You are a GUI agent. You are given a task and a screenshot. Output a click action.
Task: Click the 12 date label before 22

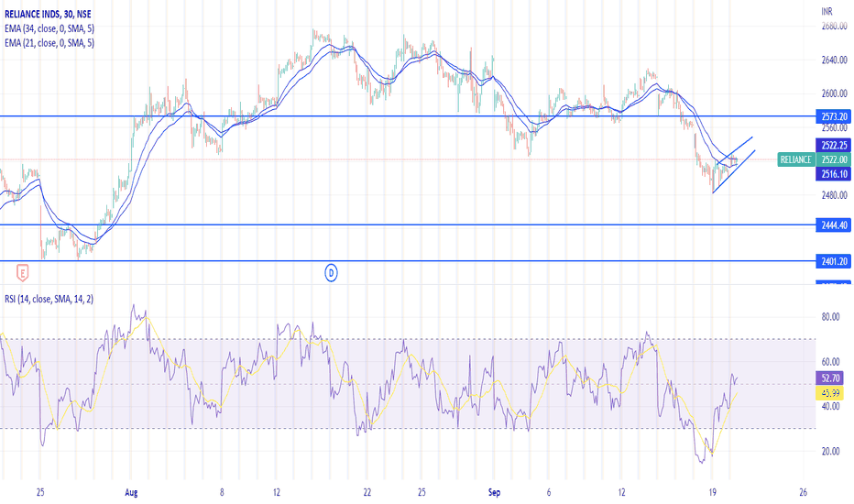pyautogui.click(x=277, y=493)
